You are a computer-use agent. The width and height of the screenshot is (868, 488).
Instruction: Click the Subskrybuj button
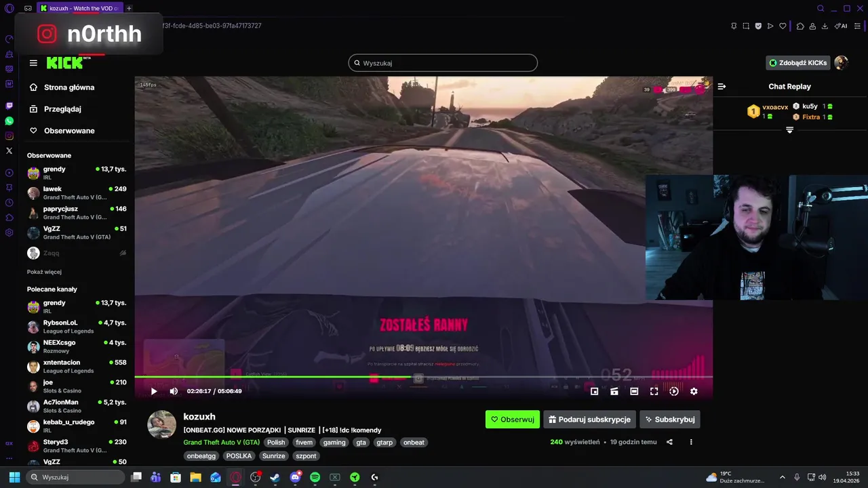coord(670,420)
